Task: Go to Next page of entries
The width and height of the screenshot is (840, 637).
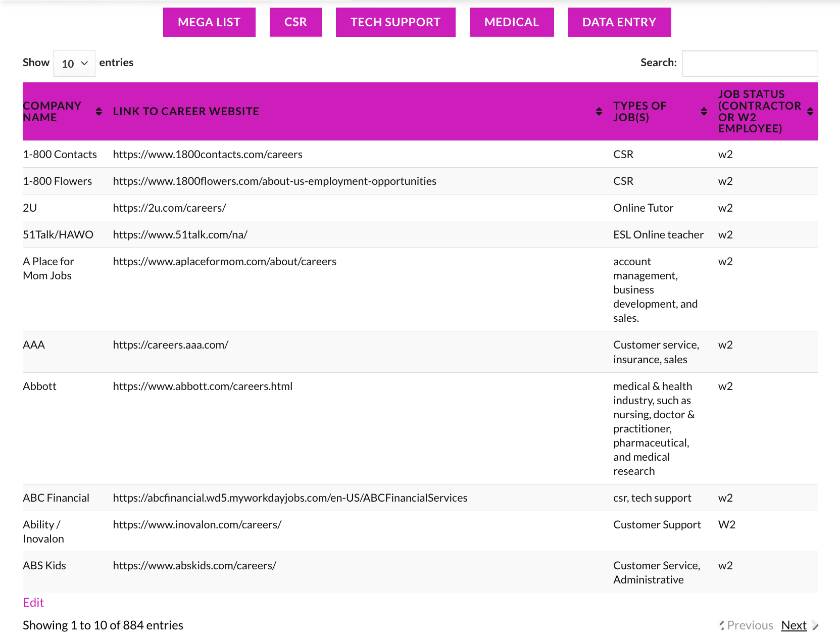Action: tap(794, 625)
